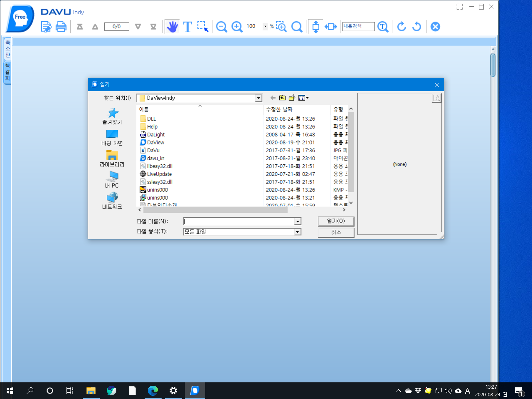Fit page to width icon
Image resolution: width=532 pixels, height=399 pixels.
coord(331,27)
